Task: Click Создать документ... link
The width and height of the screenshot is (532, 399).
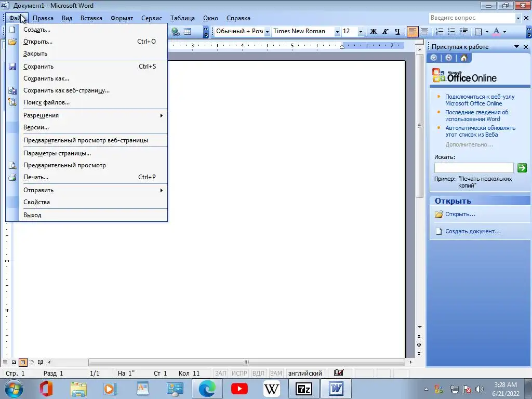Action: click(473, 231)
